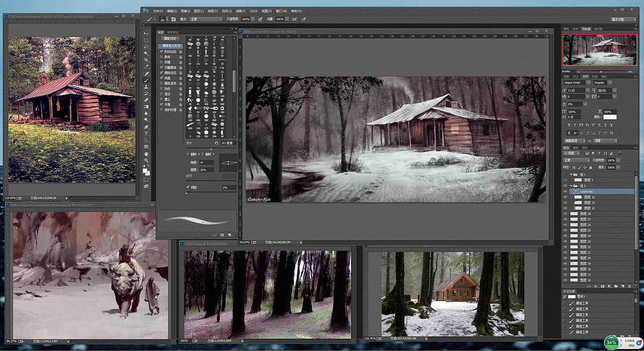Select the Hand tool in toolbox
Image resolution: width=644 pixels, height=351 pixels.
coord(146,154)
